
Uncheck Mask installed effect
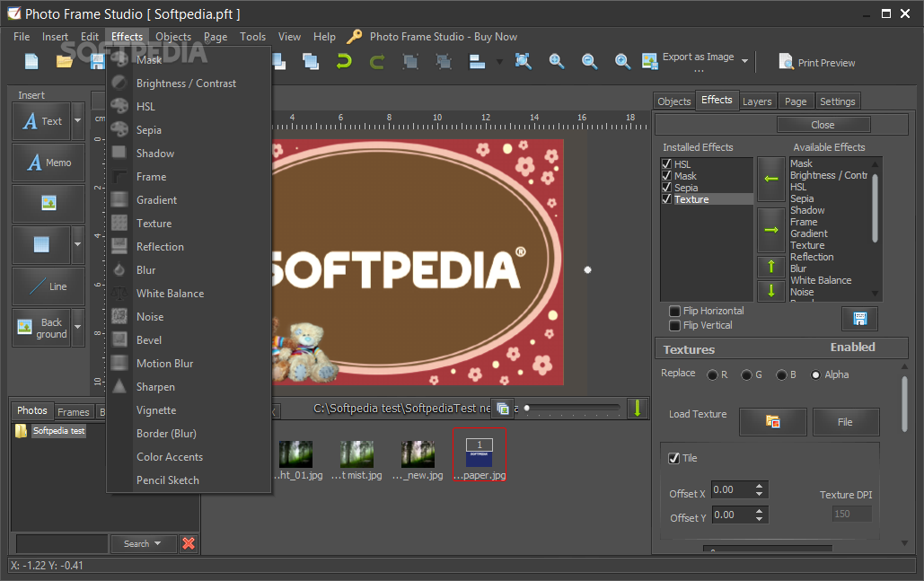tap(666, 176)
